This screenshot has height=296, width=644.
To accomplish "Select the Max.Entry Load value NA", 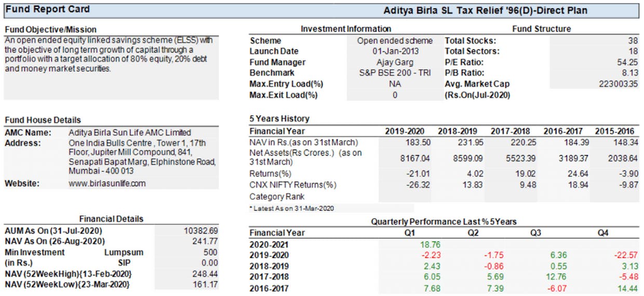I will [x=395, y=84].
